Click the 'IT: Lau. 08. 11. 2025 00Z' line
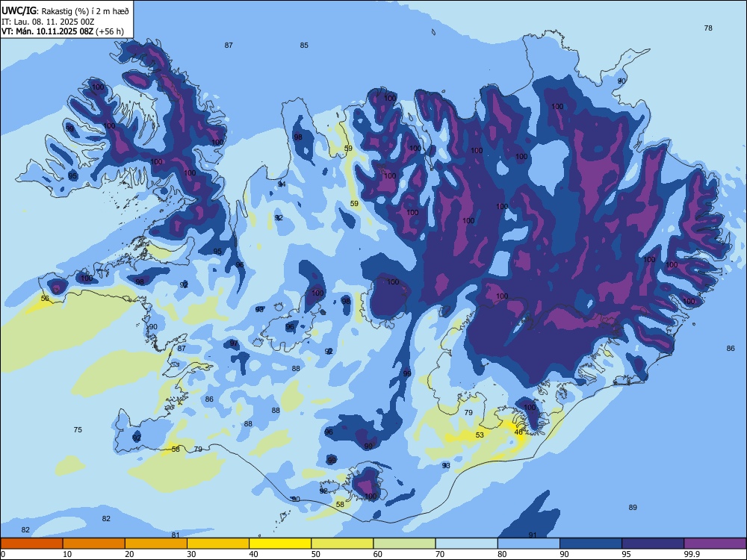747x560 pixels. (x=48, y=22)
